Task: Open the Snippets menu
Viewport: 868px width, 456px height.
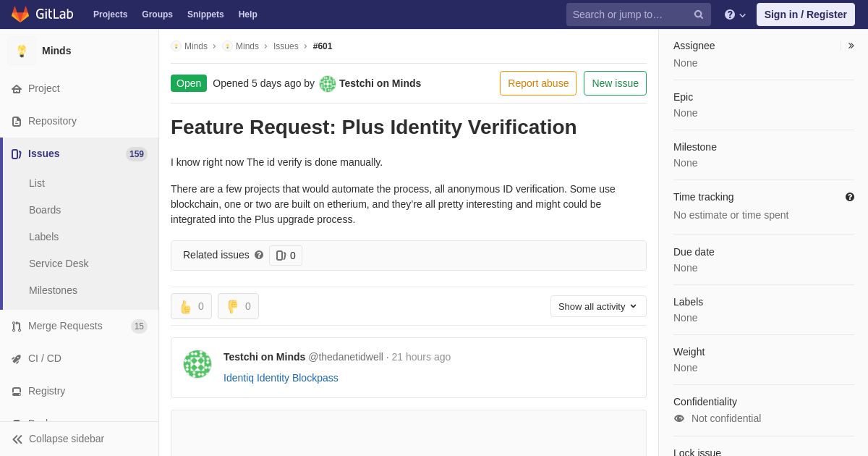Action: (x=205, y=14)
